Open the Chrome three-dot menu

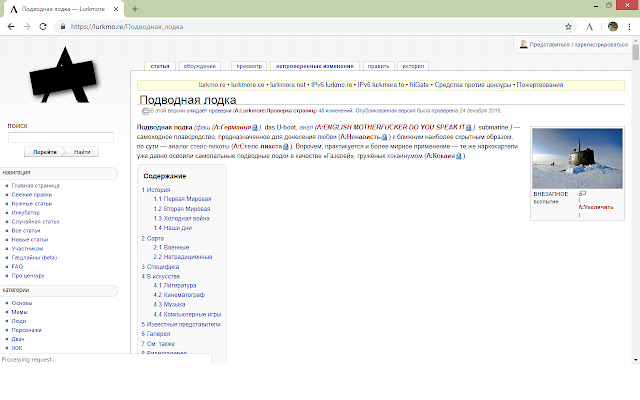(629, 27)
